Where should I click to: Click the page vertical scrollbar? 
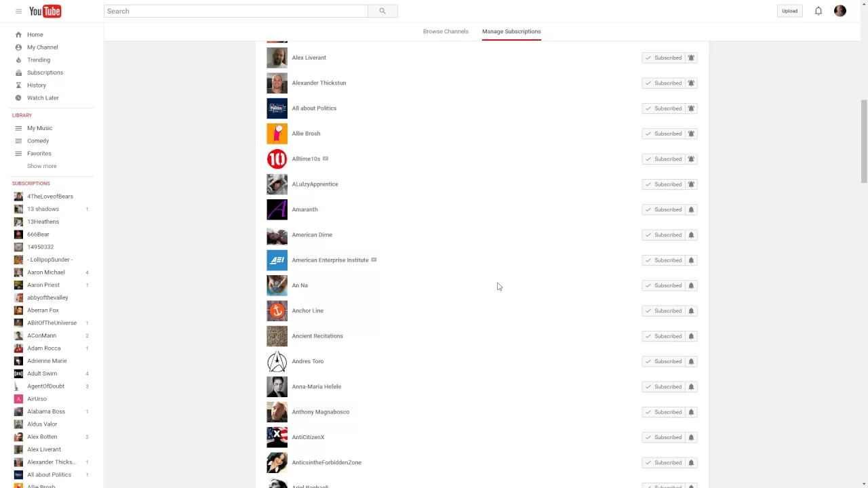pos(864,141)
